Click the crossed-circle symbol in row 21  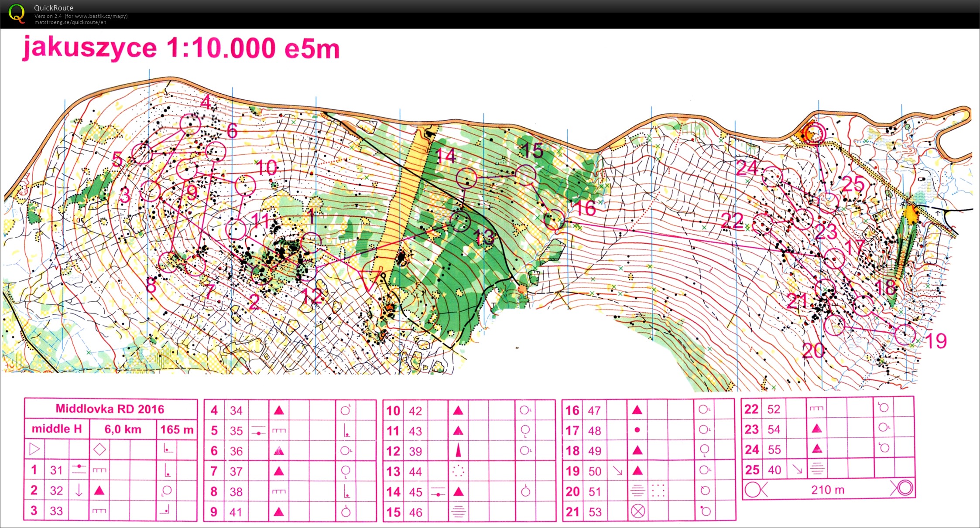click(x=637, y=511)
